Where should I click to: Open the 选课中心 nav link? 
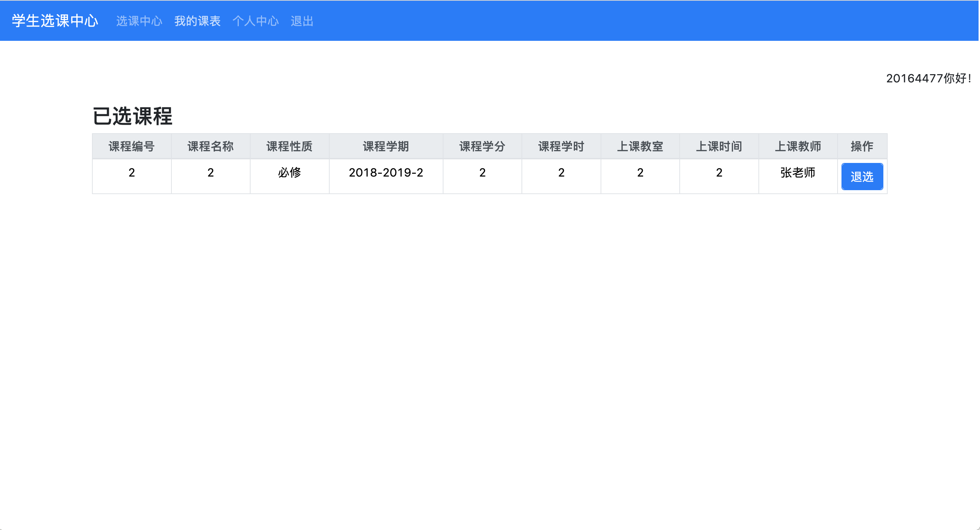(x=139, y=21)
